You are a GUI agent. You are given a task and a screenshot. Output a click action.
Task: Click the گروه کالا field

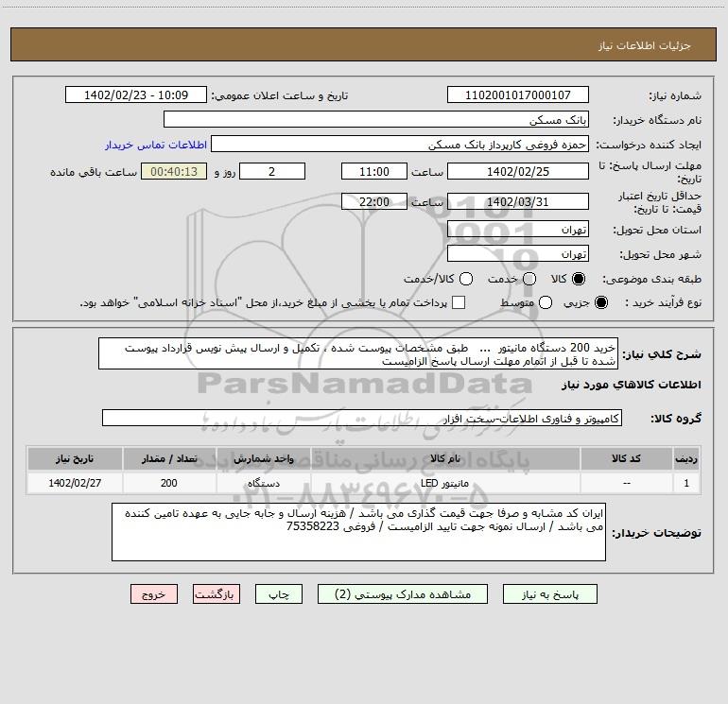coord(362,418)
